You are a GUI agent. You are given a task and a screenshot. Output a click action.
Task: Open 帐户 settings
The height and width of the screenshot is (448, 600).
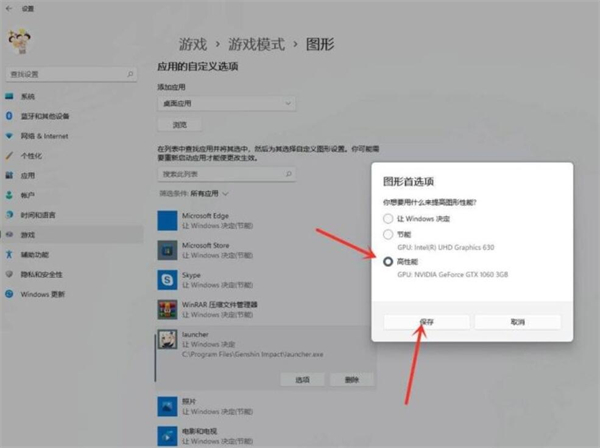[x=28, y=195]
